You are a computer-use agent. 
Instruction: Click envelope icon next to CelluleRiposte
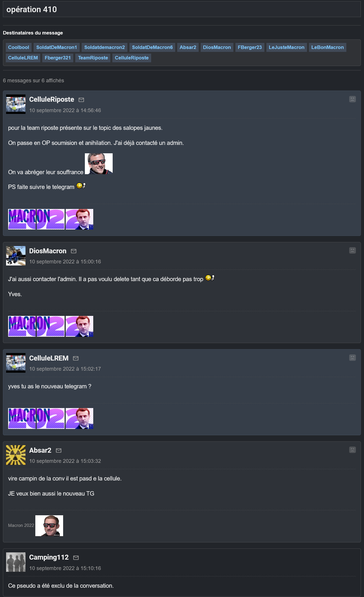pos(81,100)
